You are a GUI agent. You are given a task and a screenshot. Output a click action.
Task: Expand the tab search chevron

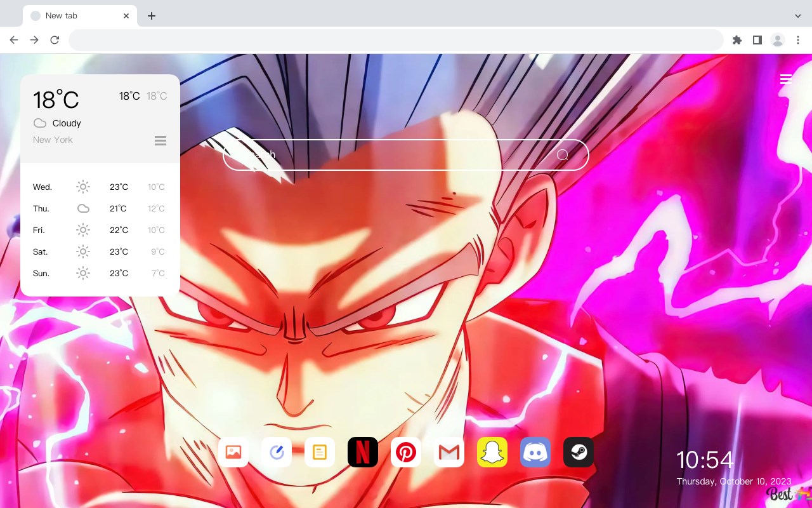coord(798,16)
